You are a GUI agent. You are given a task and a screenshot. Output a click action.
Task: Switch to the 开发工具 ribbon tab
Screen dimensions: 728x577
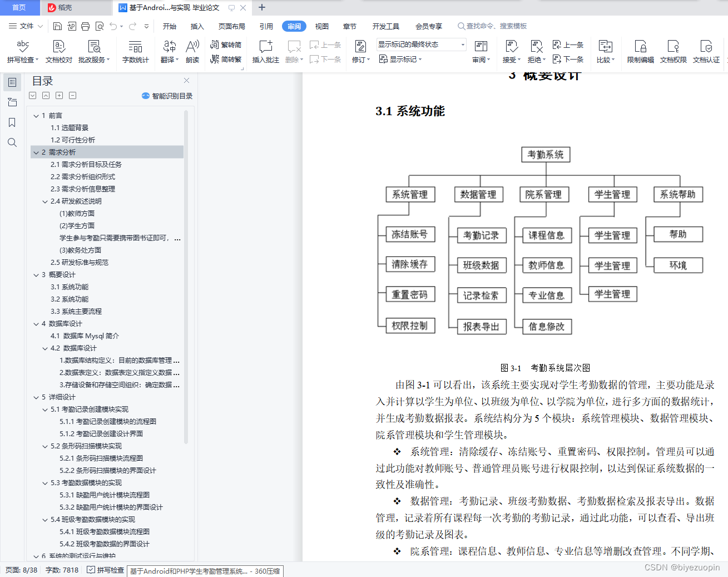click(x=386, y=26)
